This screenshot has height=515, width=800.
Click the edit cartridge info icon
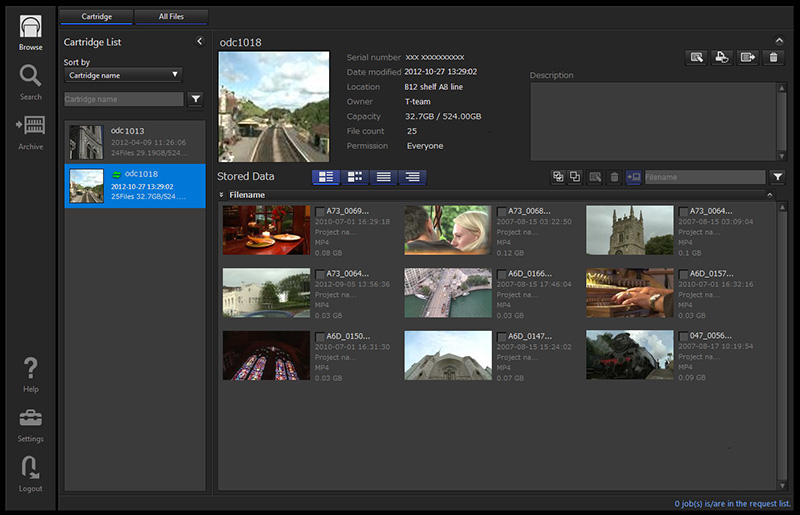(x=697, y=58)
